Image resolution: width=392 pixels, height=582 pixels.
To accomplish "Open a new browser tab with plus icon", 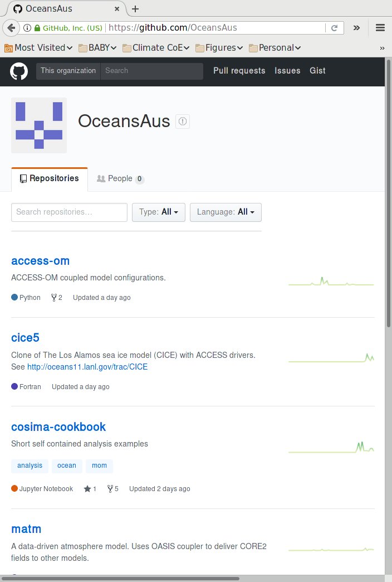I will click(135, 9).
